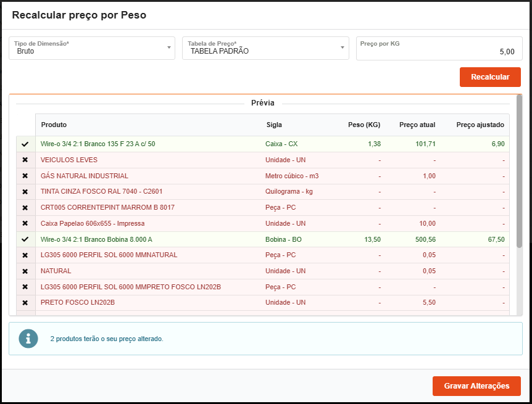Screen dimensions: 532x404
Task: Click the Peso (KG) column header
Action: tap(364, 125)
